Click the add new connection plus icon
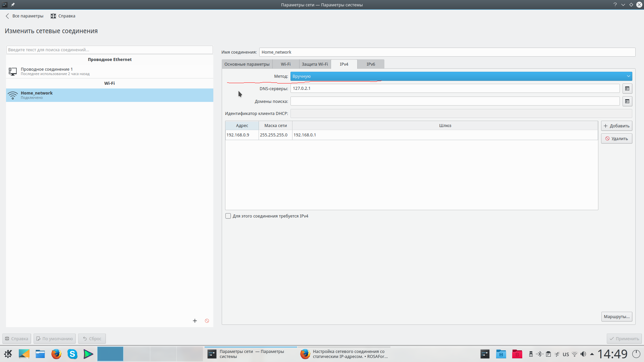The height and width of the screenshot is (362, 644). tap(195, 321)
